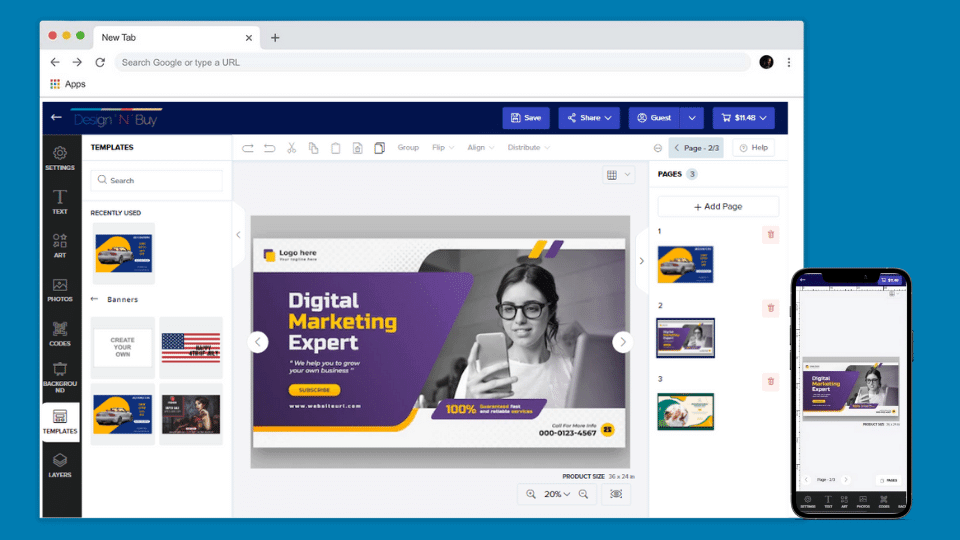Expand the 20% zoom level dropdown

(x=558, y=494)
